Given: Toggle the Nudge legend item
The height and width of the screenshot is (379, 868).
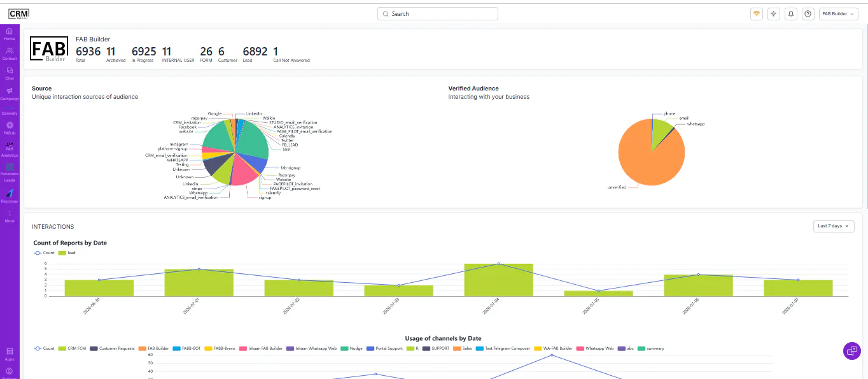Looking at the screenshot, I should coord(351,348).
